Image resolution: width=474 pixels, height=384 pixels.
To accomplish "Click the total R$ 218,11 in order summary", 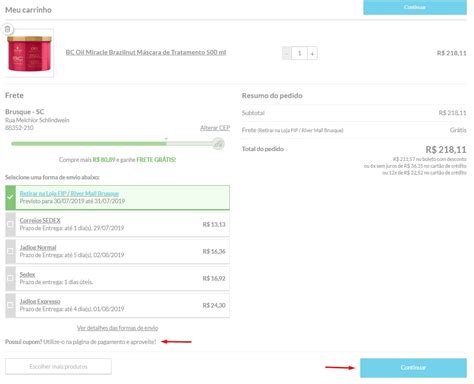I will (x=446, y=150).
